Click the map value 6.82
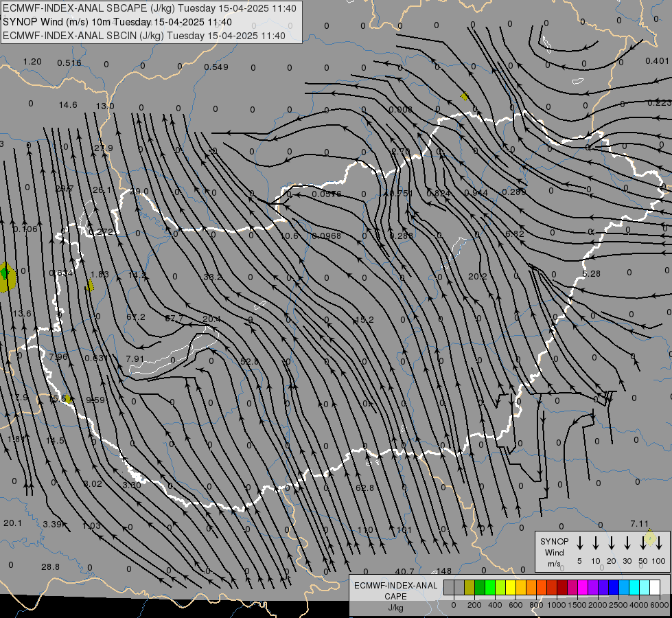The height and width of the screenshot is (618, 672). [x=515, y=233]
